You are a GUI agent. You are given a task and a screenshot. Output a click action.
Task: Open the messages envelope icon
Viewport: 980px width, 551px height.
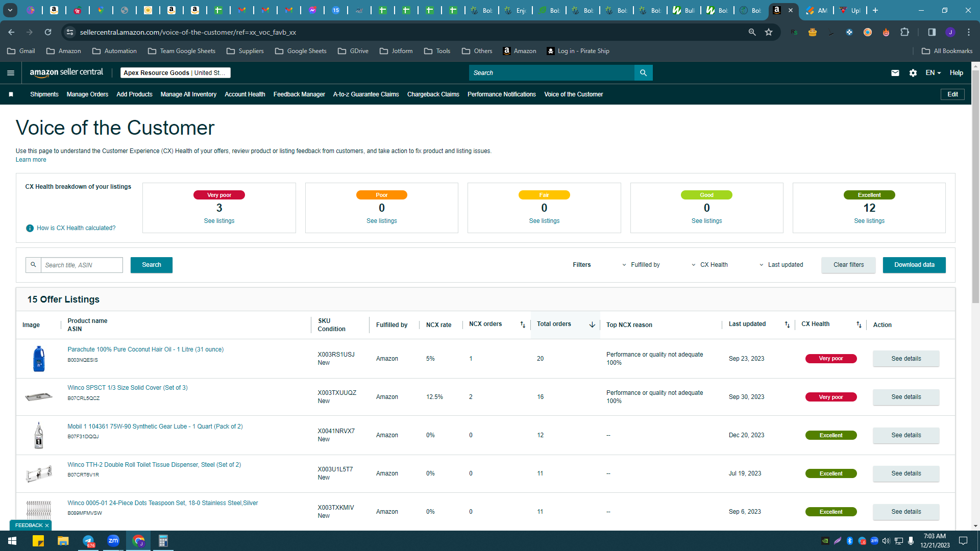[895, 73]
